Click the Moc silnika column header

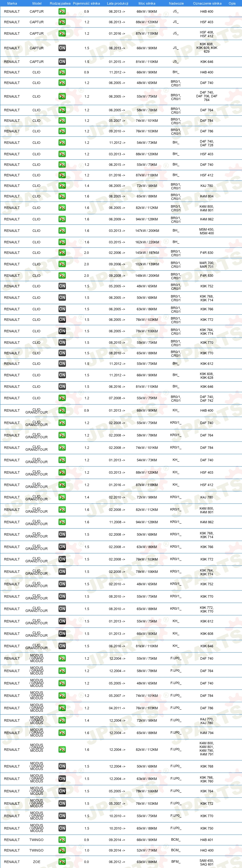point(147,3)
